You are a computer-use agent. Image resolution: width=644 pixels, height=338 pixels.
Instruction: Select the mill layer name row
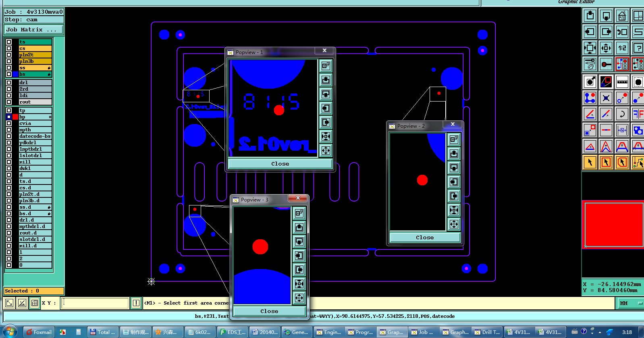[x=35, y=162]
